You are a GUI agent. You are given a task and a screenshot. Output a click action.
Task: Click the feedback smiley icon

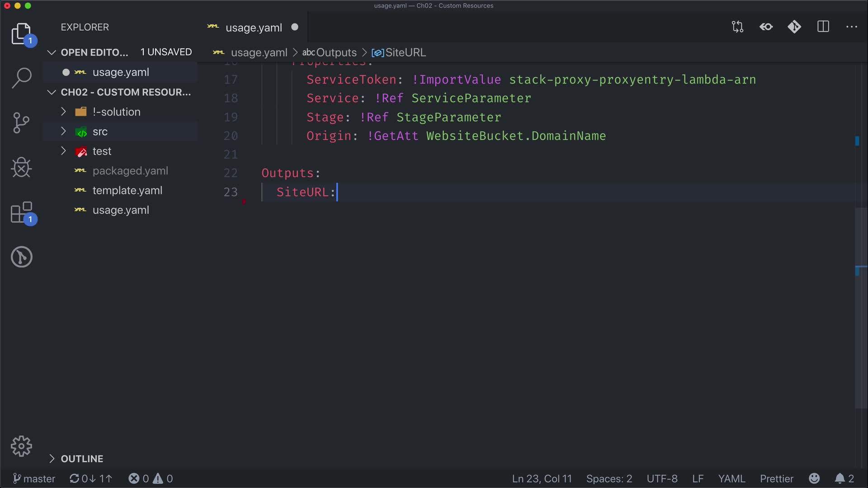[814, 479]
